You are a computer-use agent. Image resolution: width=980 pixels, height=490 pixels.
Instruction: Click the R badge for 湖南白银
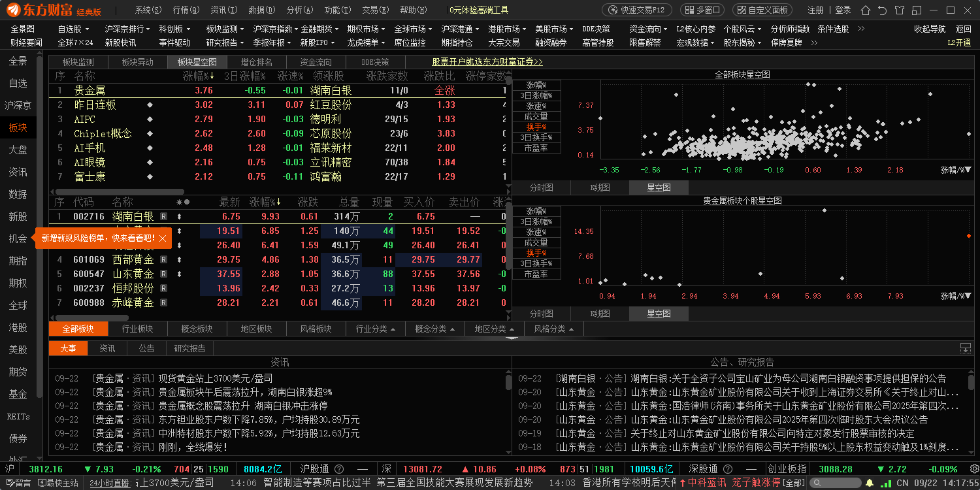pyautogui.click(x=163, y=217)
